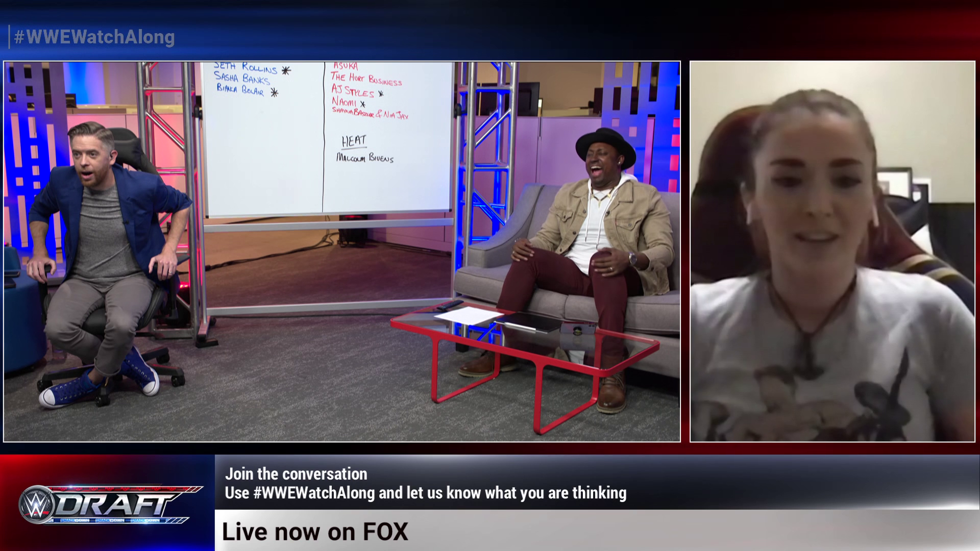Click the star next to Bianca Belair

274,92
